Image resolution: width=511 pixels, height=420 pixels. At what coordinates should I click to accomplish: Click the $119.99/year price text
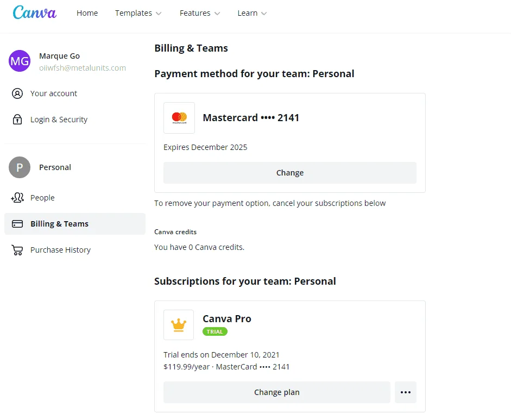[x=186, y=367]
